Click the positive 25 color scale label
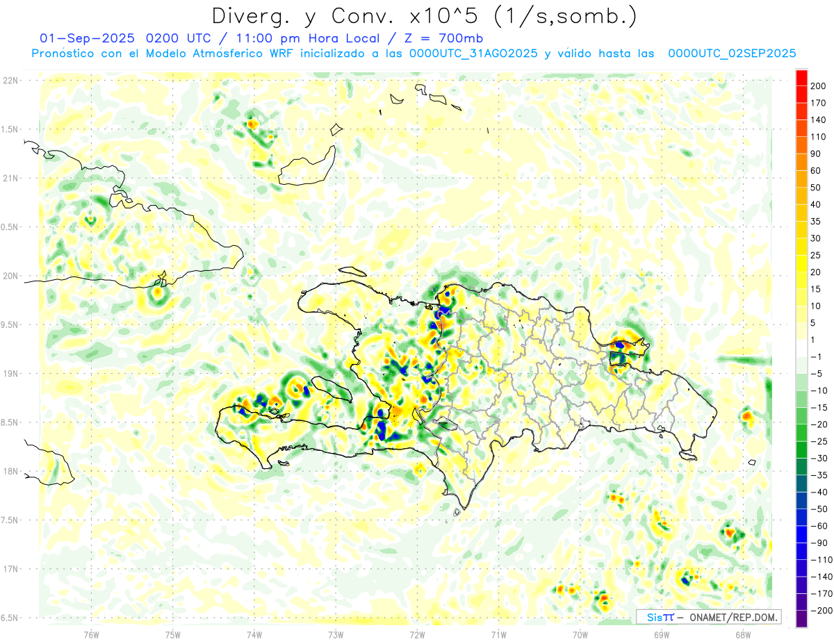This screenshot has width=834, height=644. pyautogui.click(x=815, y=255)
